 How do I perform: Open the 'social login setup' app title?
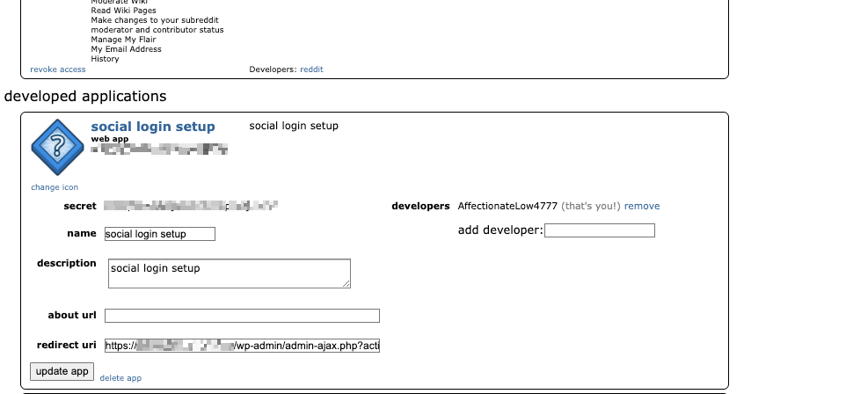(x=153, y=127)
